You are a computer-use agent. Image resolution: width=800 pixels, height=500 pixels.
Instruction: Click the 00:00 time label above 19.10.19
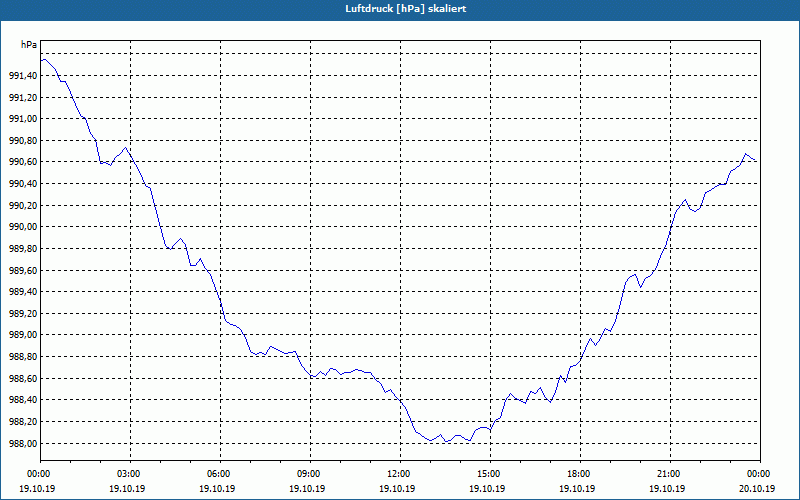(40, 474)
